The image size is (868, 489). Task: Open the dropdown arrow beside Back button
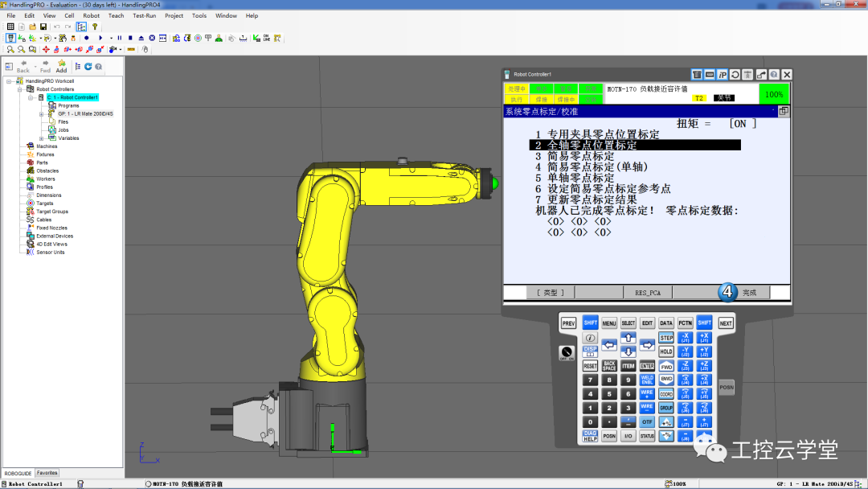pyautogui.click(x=35, y=67)
